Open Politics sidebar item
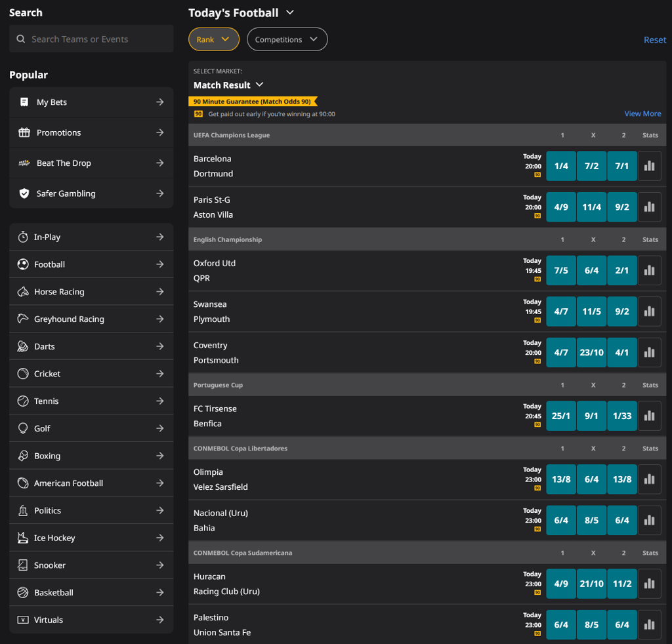672x644 pixels. click(x=91, y=510)
